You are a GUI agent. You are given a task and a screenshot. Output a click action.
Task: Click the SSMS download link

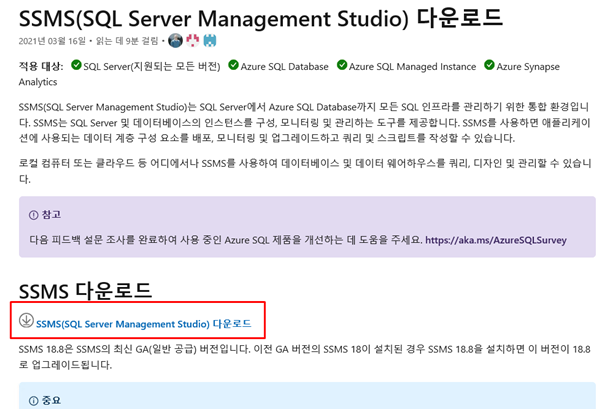pyautogui.click(x=143, y=324)
